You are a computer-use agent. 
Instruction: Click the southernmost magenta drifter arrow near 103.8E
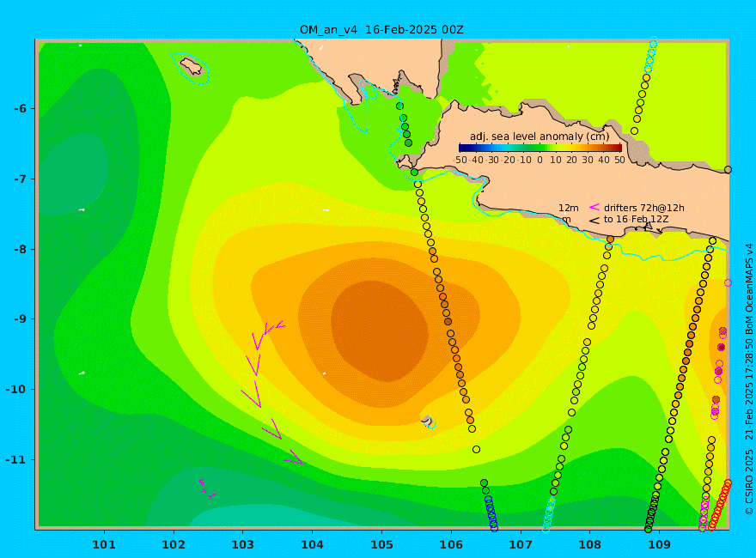coord(294,458)
